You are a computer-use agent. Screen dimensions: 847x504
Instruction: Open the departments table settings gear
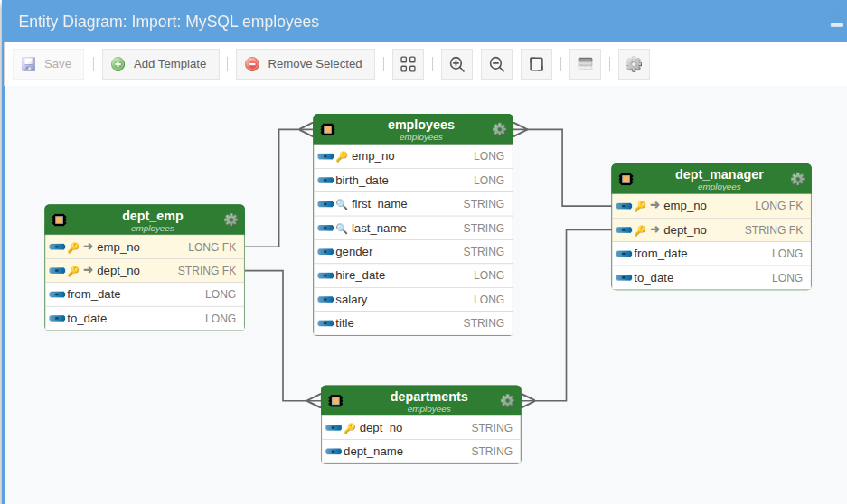[507, 400]
